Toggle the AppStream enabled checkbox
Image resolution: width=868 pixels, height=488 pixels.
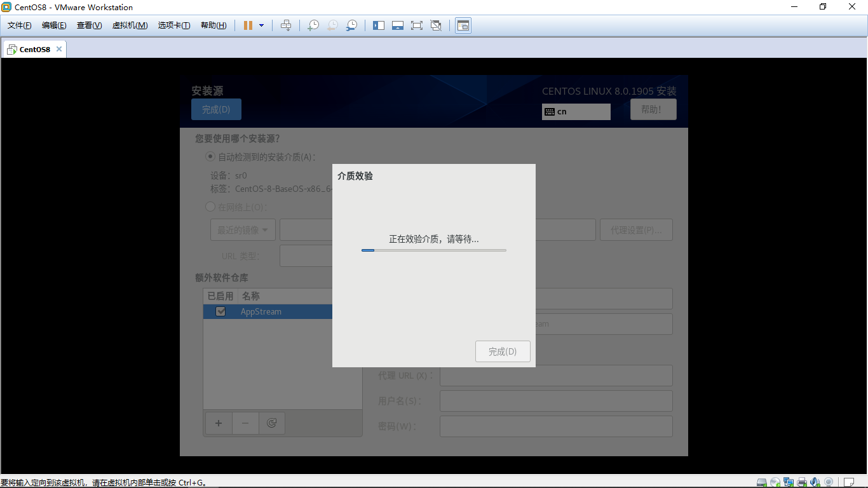coord(220,311)
